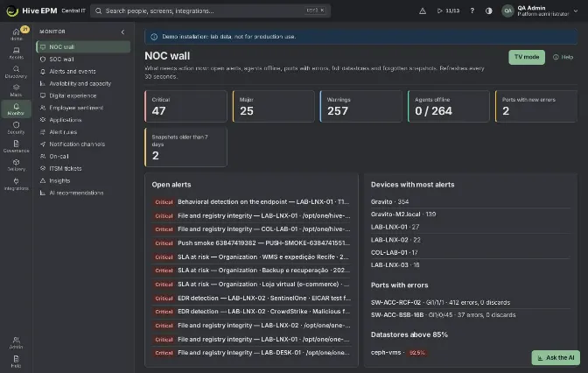The image size is (588, 373).
Task: Click the Hive EPM logo
Action: [x=12, y=11]
